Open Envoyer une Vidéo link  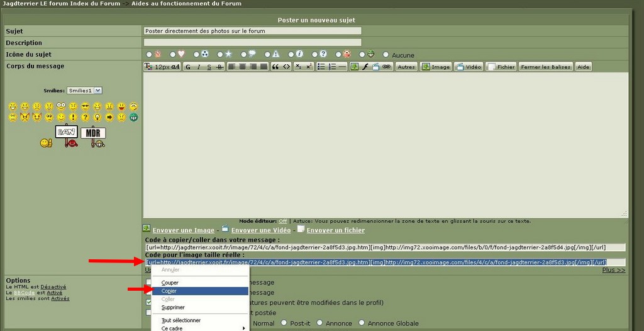261,230
